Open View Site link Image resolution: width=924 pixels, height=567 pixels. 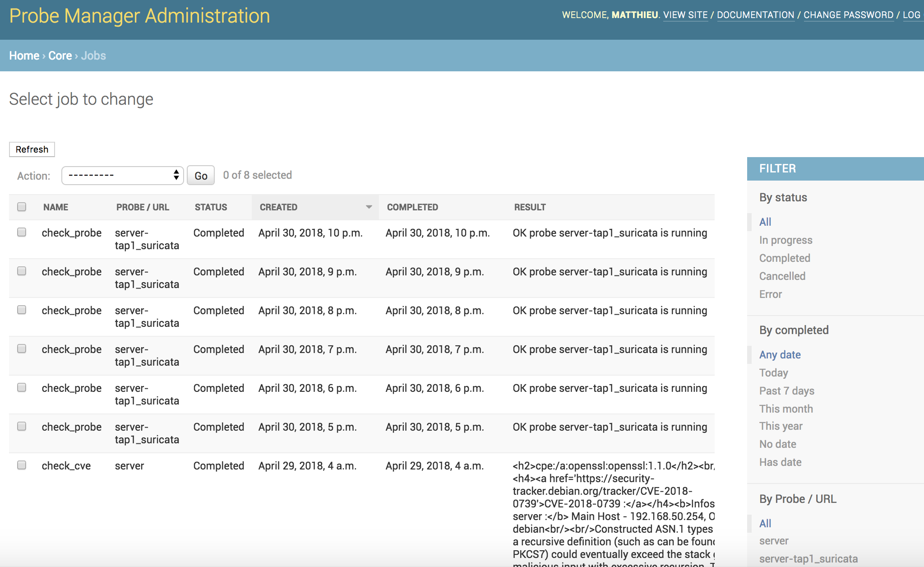click(x=685, y=15)
